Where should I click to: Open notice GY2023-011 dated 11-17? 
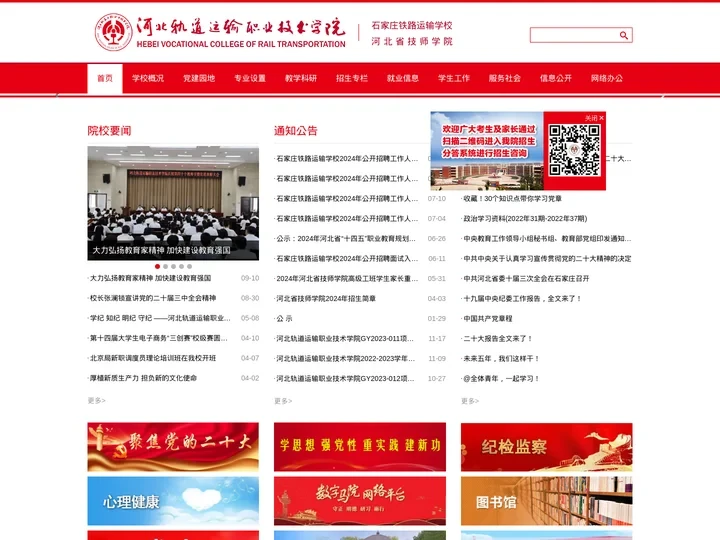coord(344,339)
